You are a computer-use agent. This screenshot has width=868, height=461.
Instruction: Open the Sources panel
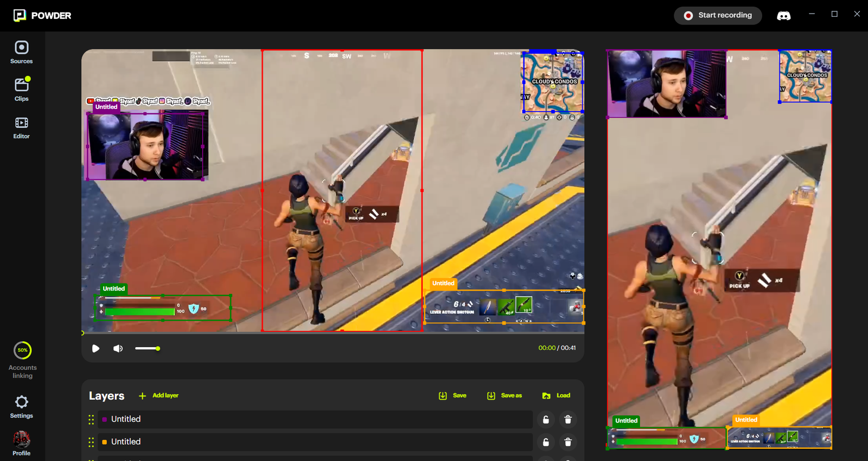(x=22, y=53)
